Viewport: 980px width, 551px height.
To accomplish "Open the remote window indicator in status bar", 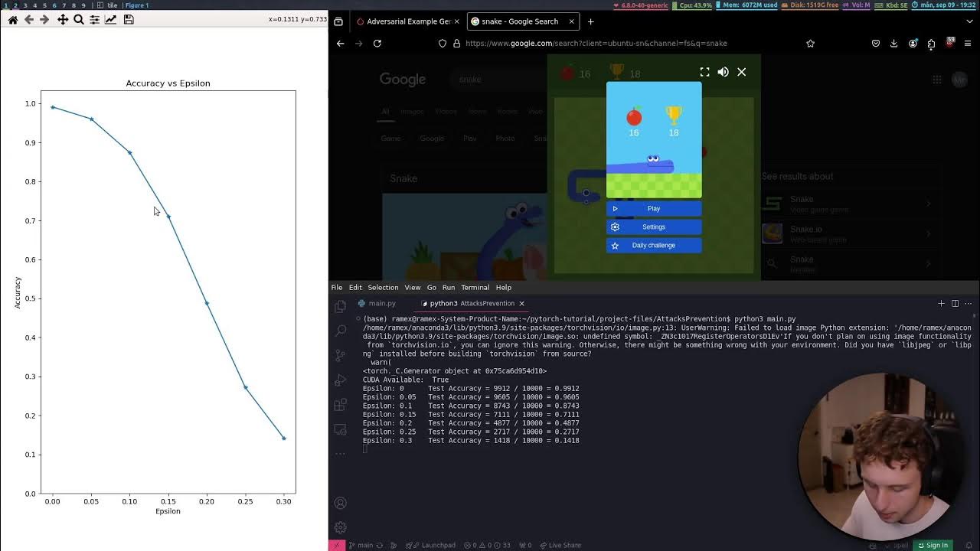I will coord(335,545).
